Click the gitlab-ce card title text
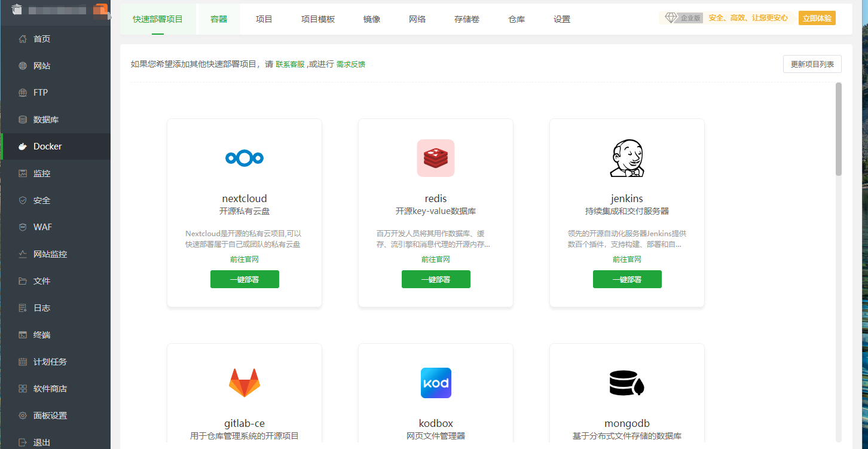 (244, 423)
